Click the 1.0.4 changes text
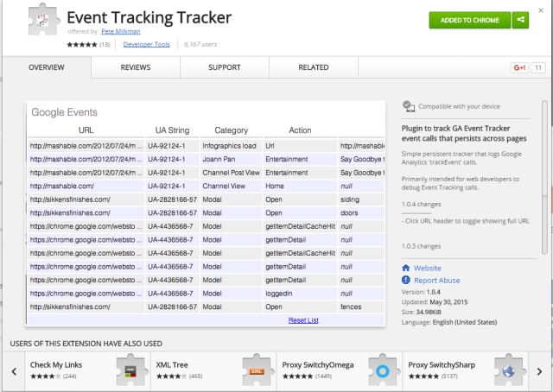Screen dimensions: 553x392 click(421, 204)
